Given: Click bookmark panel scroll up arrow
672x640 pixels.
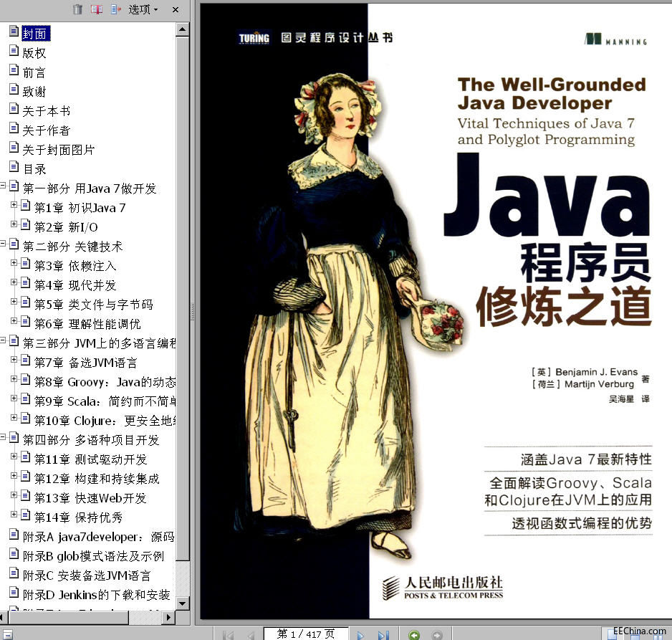Looking at the screenshot, I should pyautogui.click(x=182, y=29).
